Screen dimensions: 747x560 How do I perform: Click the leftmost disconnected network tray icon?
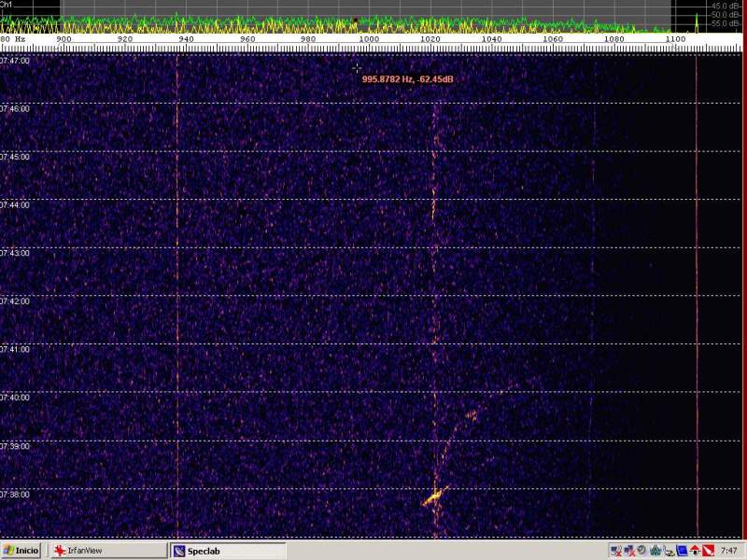coord(615,551)
